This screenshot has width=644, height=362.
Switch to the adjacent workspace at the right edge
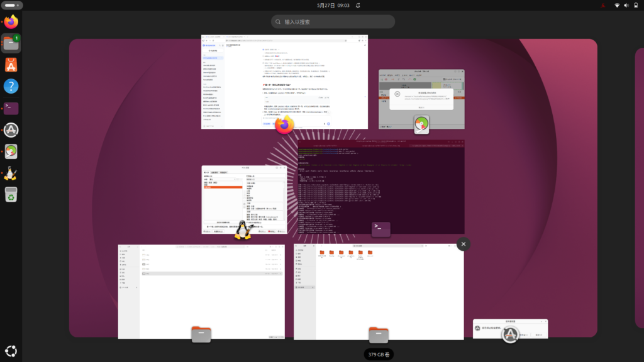pyautogui.click(x=640, y=188)
